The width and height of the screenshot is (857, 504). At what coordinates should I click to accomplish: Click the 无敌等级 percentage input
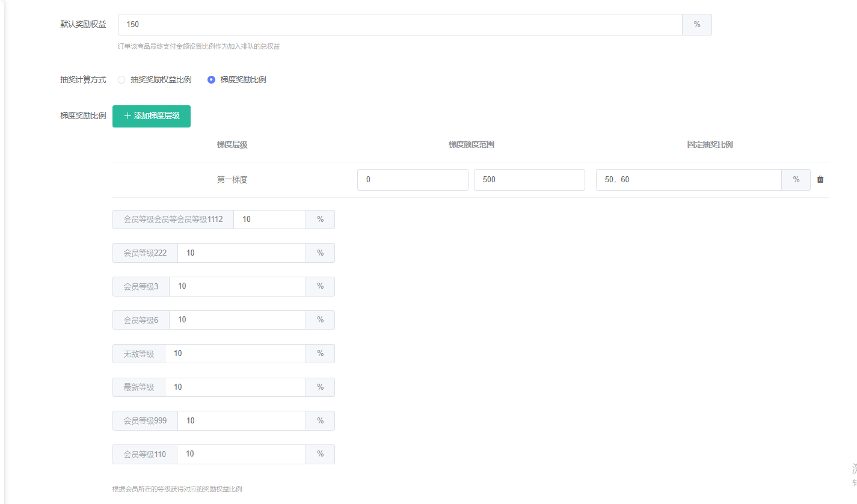pos(235,354)
